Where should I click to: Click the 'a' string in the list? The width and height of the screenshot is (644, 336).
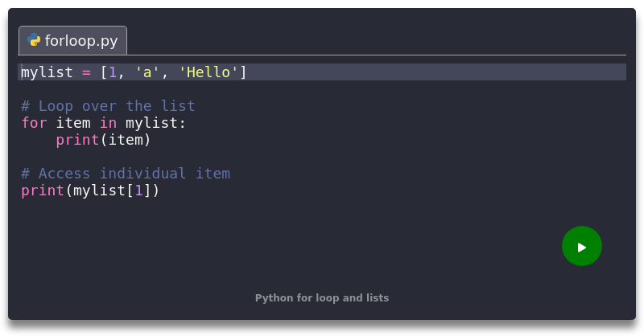pos(147,72)
